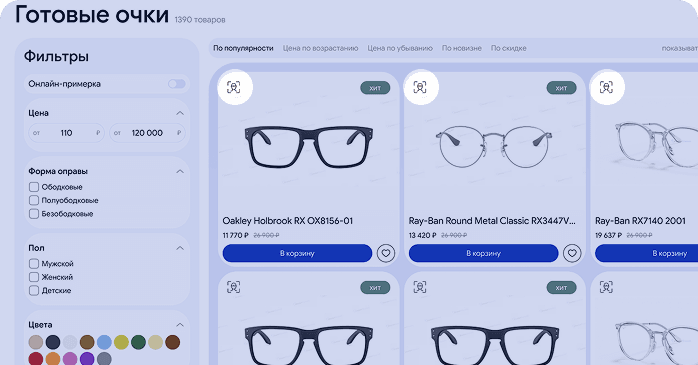Screen dimensions: 698x365
Task: Open the Oakley Holbrook RX OX8156-01 product title
Action: [x=288, y=221]
